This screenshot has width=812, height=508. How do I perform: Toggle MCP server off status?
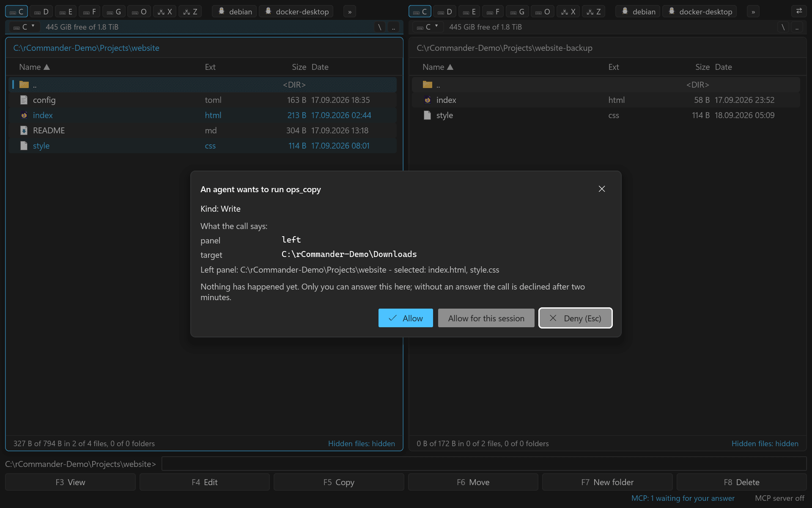[779, 498]
